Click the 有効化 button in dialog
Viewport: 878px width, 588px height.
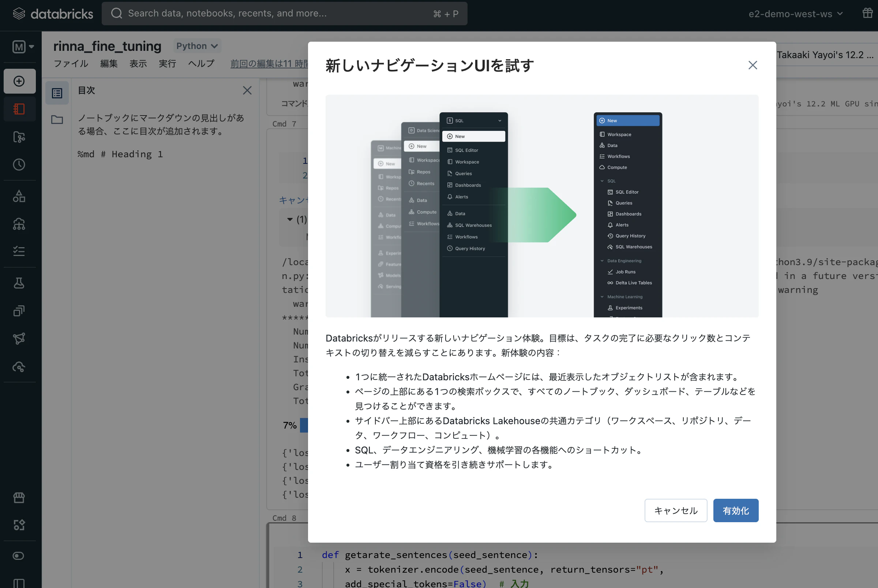click(x=735, y=510)
